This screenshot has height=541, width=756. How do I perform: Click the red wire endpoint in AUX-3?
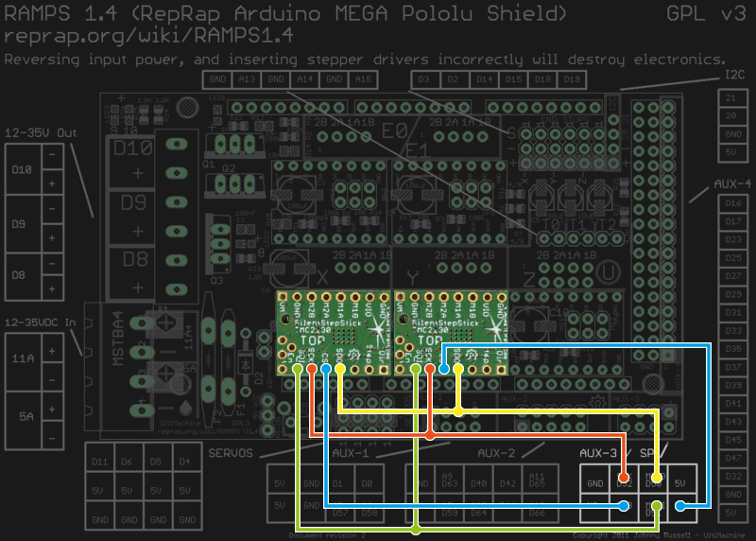624,478
